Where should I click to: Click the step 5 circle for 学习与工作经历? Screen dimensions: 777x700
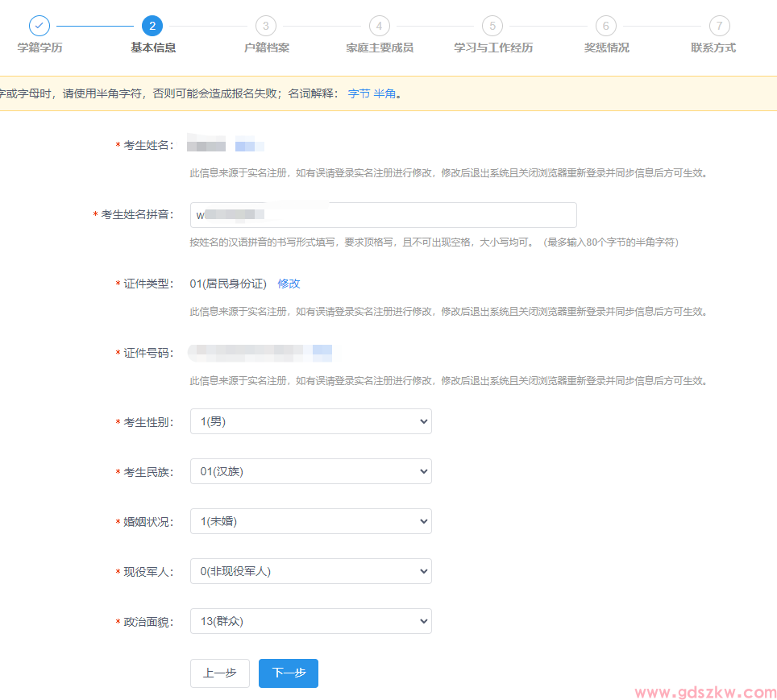[492, 26]
